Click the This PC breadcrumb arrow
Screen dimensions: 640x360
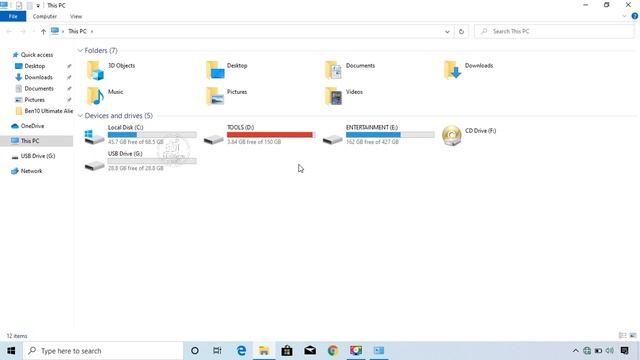tap(92, 31)
